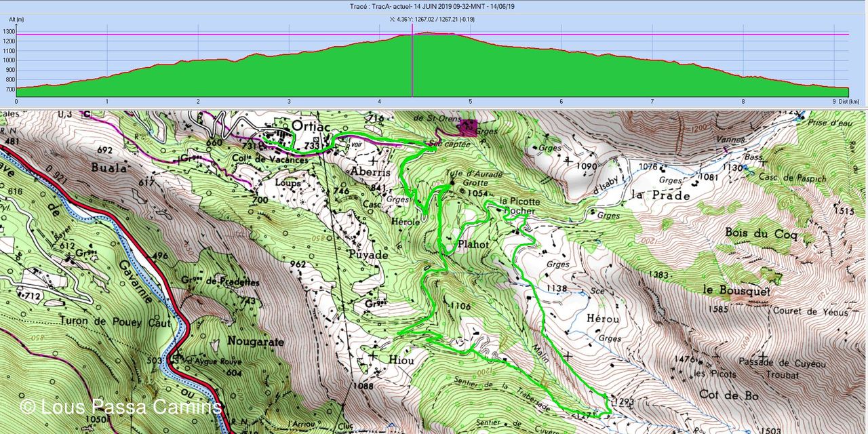Click the 'Turon de Pouey Caut' label
Viewport: 868px width, 434px height.
[x=115, y=323]
